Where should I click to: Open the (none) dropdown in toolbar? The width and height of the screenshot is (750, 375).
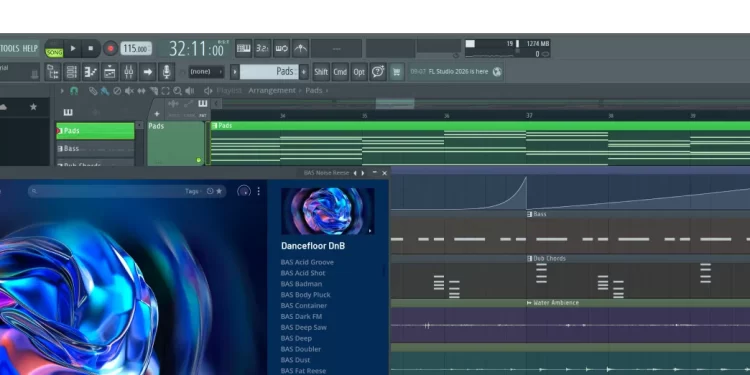206,72
